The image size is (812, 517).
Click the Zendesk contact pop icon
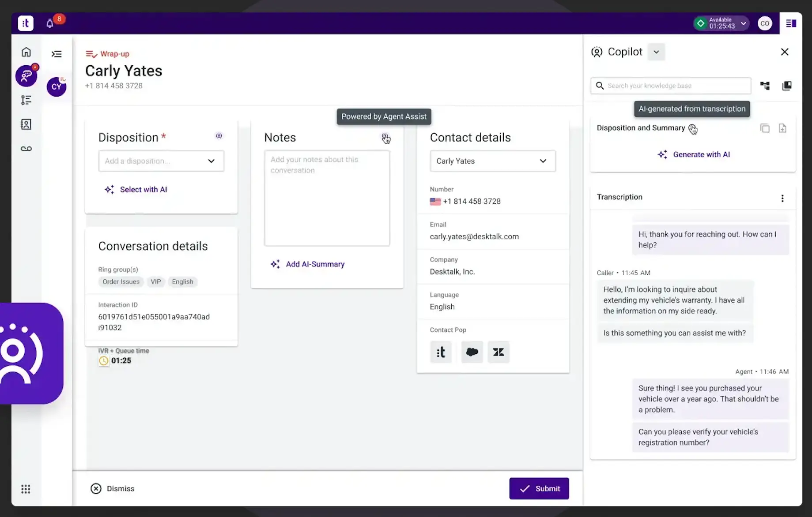(499, 352)
